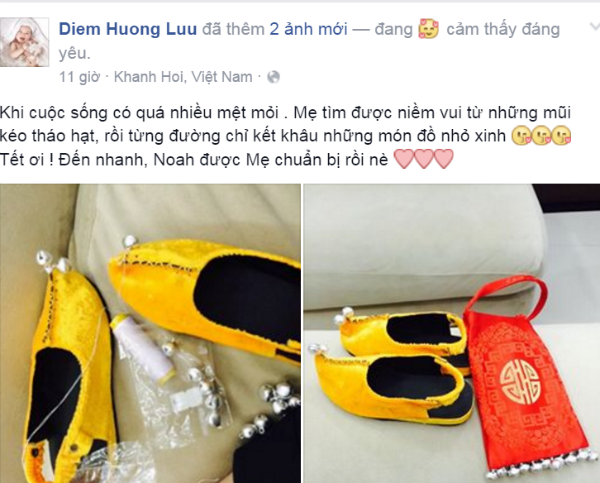Open the left photo of yellow shoes

tap(150, 333)
